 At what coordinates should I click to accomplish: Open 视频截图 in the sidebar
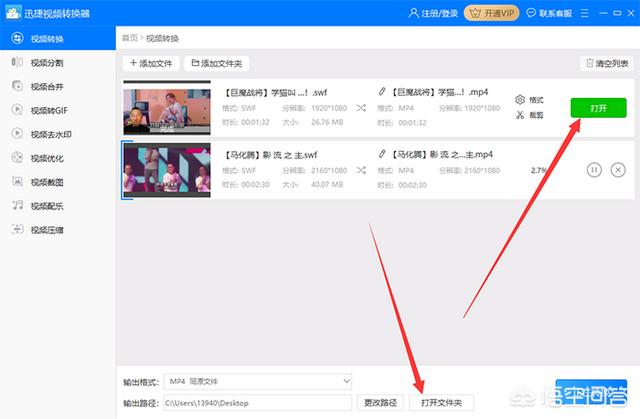[47, 182]
